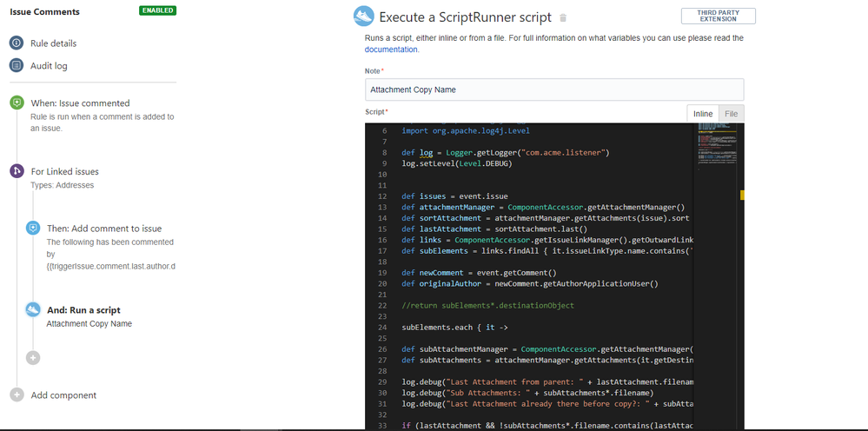The width and height of the screenshot is (868, 431).
Task: Click 'Attachment Copy Name' under Run a script
Action: (x=89, y=323)
